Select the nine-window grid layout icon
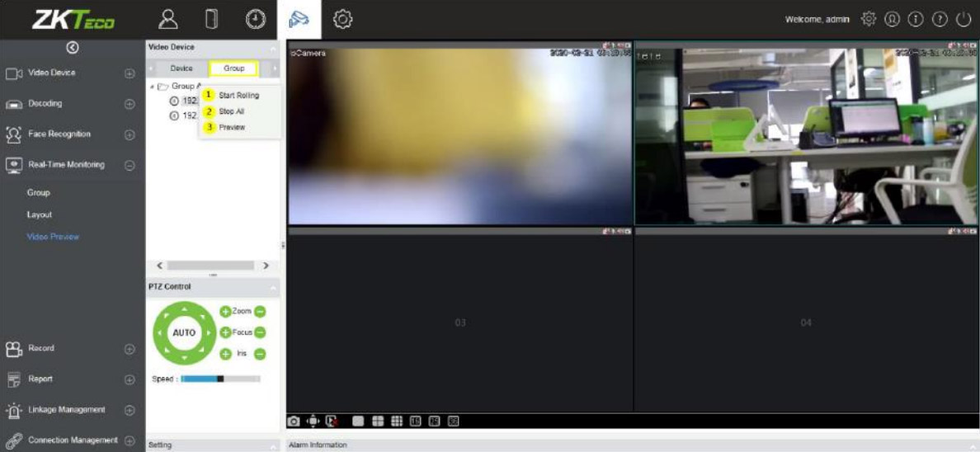The width and height of the screenshot is (980, 452). coord(397,421)
